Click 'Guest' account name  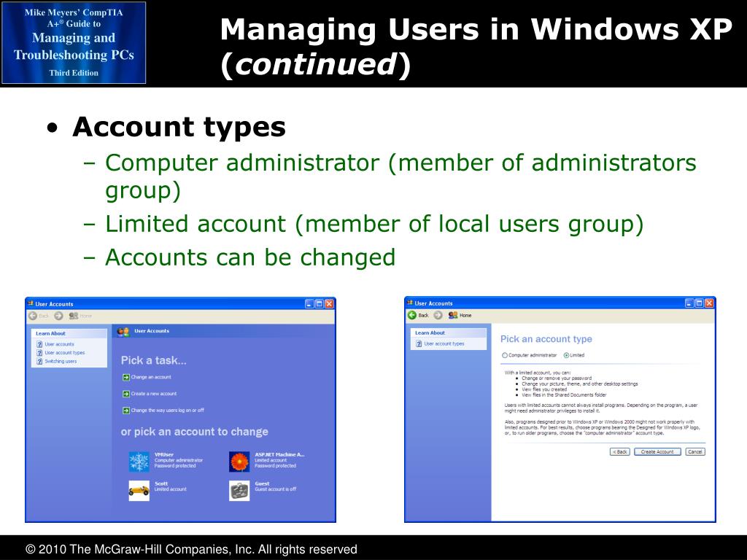point(262,484)
